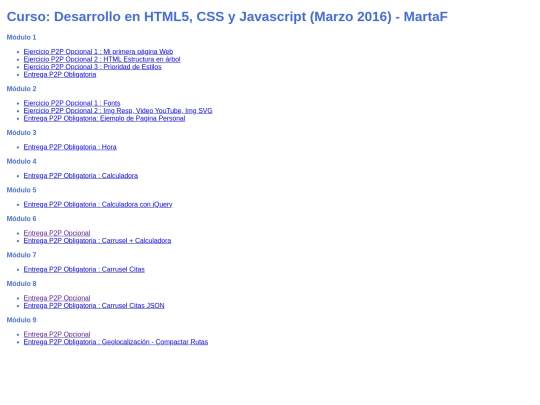Click Entrega P2P Opcional under Módulo 6
540x405 pixels.
tap(57, 233)
